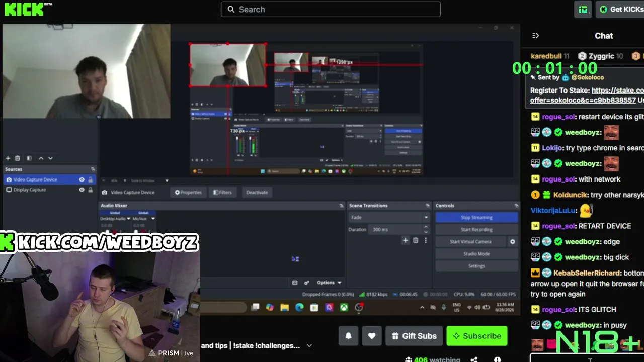Pop out the Sources dock
This screenshot has width=644, height=362.
(x=93, y=169)
